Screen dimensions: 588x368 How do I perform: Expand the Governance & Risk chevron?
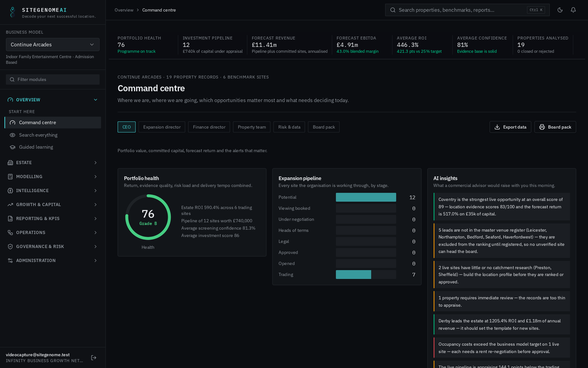pos(96,247)
